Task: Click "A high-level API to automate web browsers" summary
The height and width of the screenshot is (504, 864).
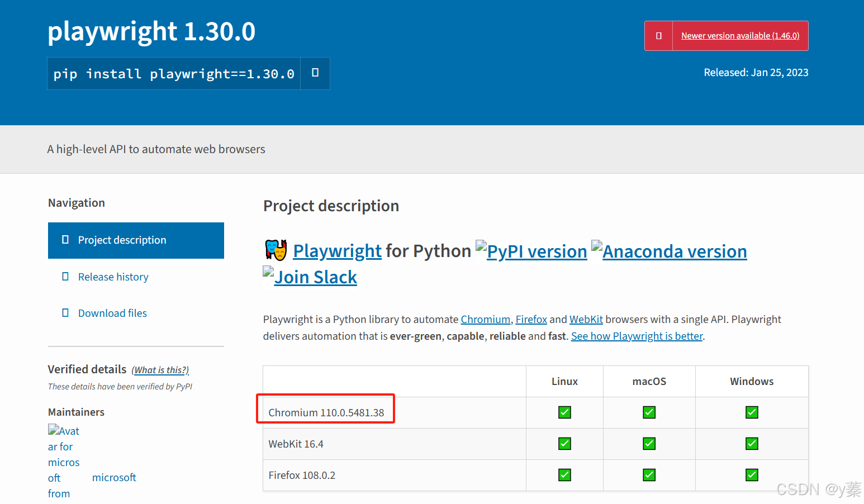Action: coord(156,149)
